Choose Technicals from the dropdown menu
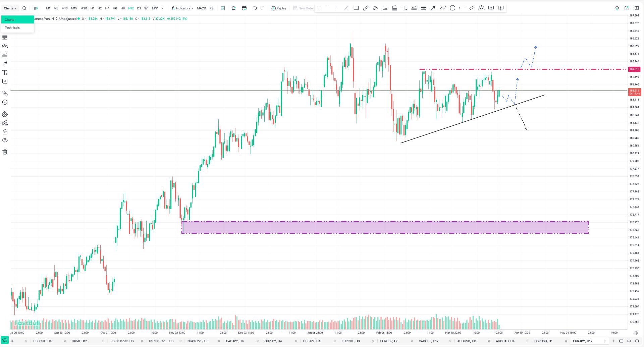644x347 pixels. coord(12,28)
